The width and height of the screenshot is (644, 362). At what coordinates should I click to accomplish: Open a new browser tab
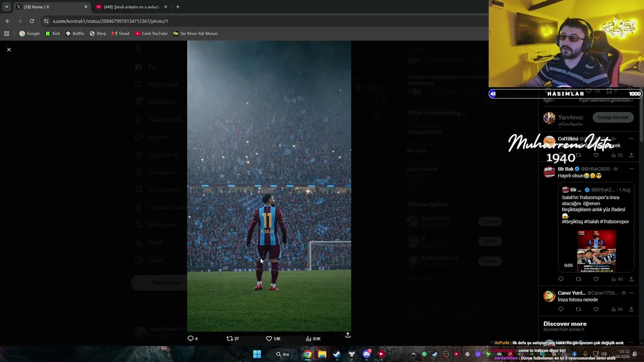click(178, 7)
